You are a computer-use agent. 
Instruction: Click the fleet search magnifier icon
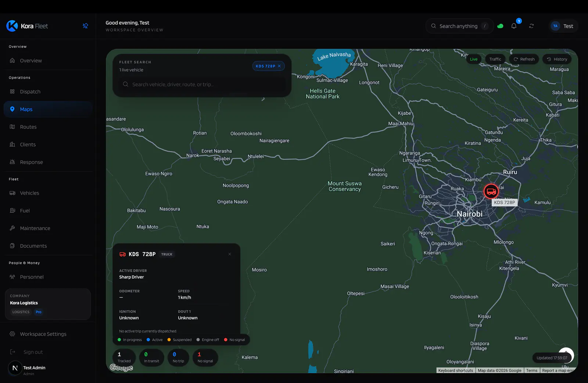pos(126,85)
